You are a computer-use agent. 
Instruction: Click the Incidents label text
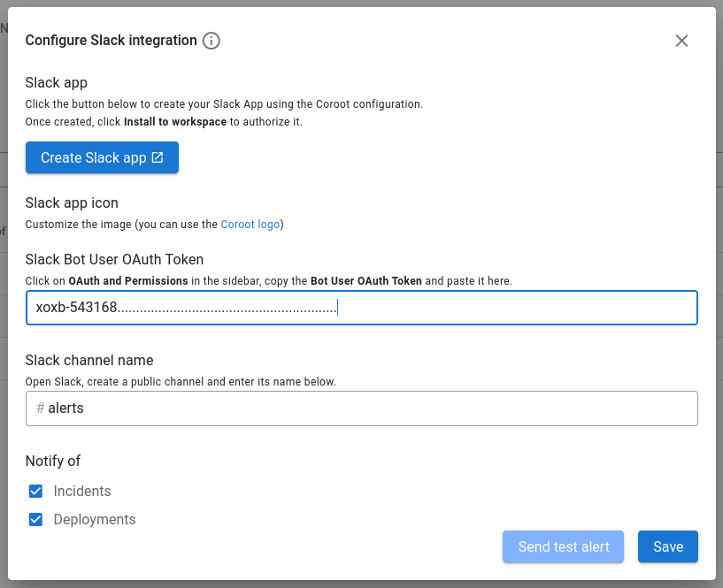point(82,491)
